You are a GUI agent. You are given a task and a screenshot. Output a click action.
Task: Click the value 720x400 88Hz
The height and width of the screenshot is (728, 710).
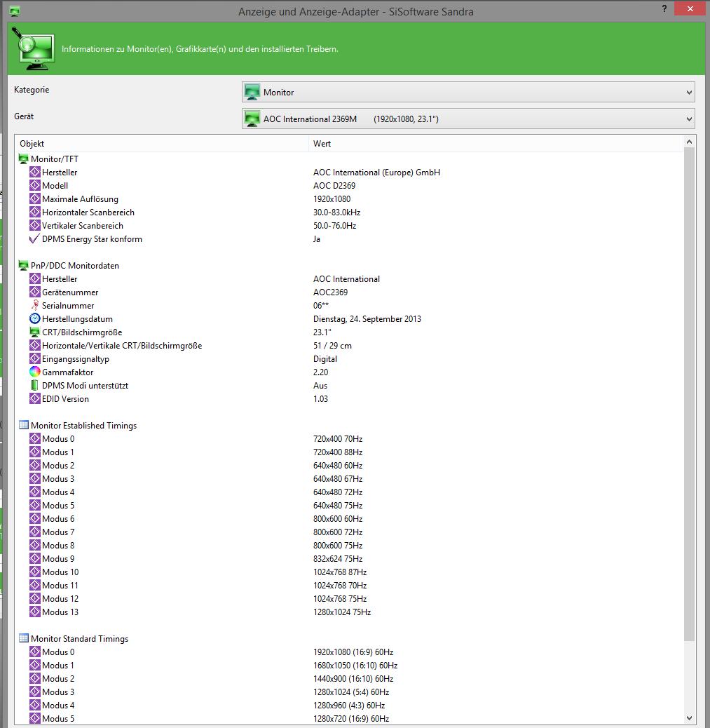pyautogui.click(x=338, y=452)
